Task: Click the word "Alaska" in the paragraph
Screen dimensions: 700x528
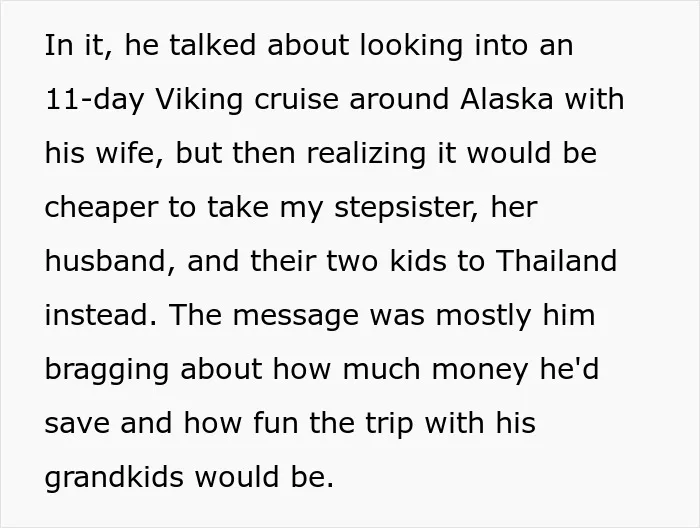Action: [507, 99]
